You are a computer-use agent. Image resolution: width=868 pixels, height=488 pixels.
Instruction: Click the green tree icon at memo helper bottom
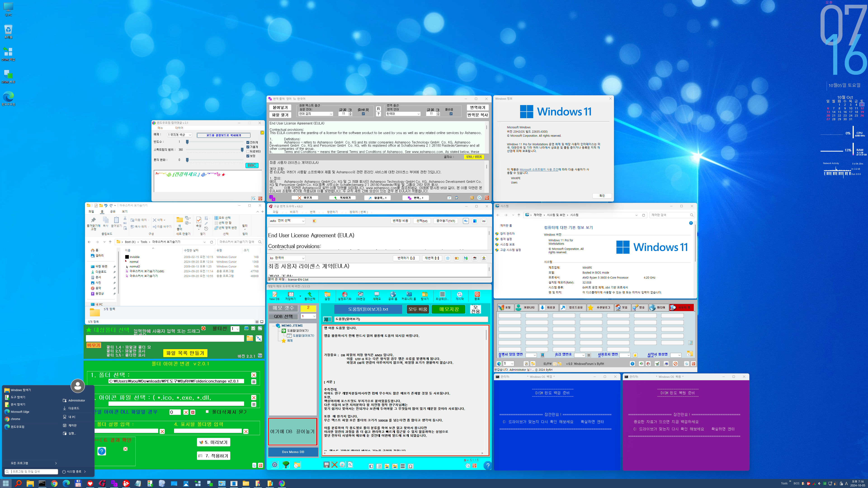click(x=286, y=465)
